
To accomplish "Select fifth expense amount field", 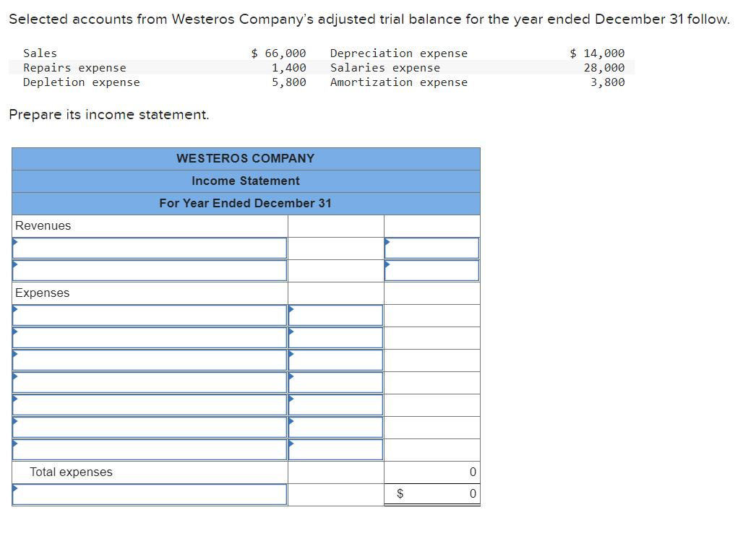I will tap(335, 405).
